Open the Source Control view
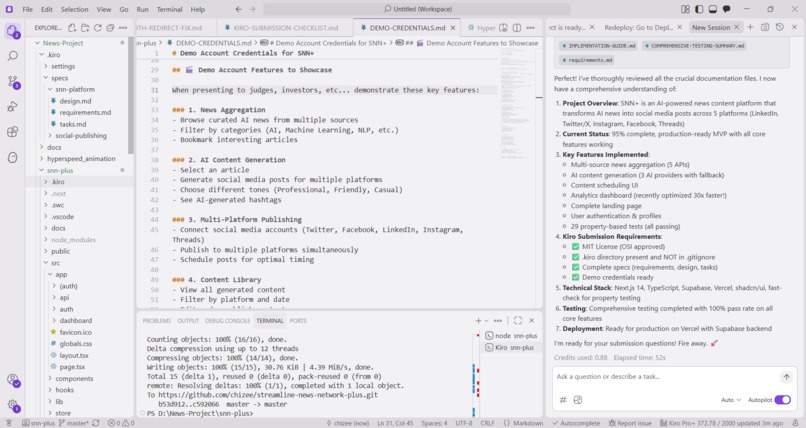Screen dimensions: 806x428 click(x=13, y=81)
